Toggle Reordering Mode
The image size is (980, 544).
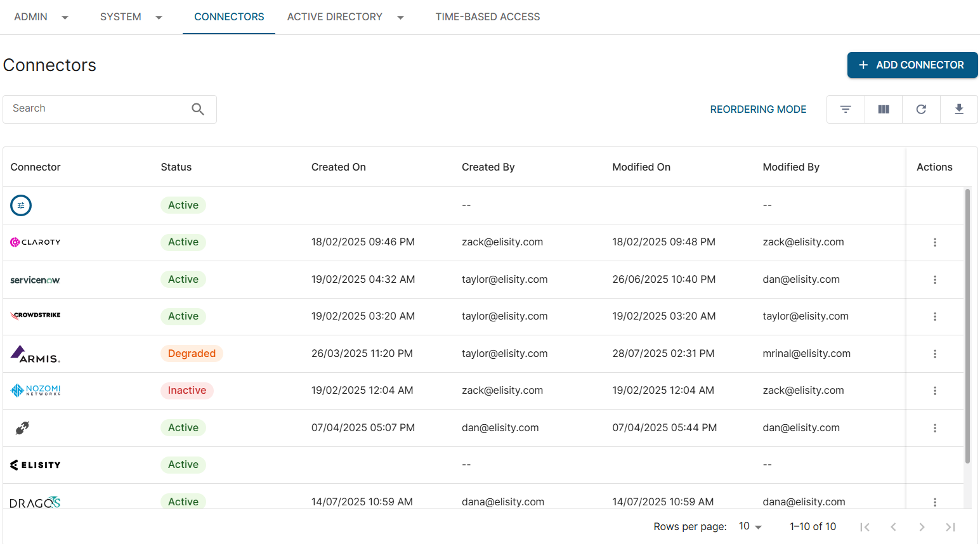tap(758, 109)
